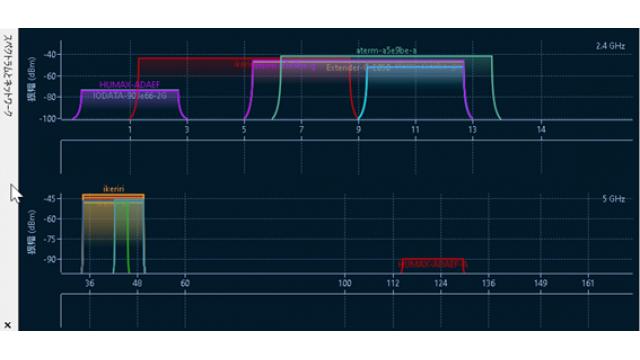640x360 pixels.
Task: Click channel 100 on the 5 GHz axis
Action: (x=344, y=283)
